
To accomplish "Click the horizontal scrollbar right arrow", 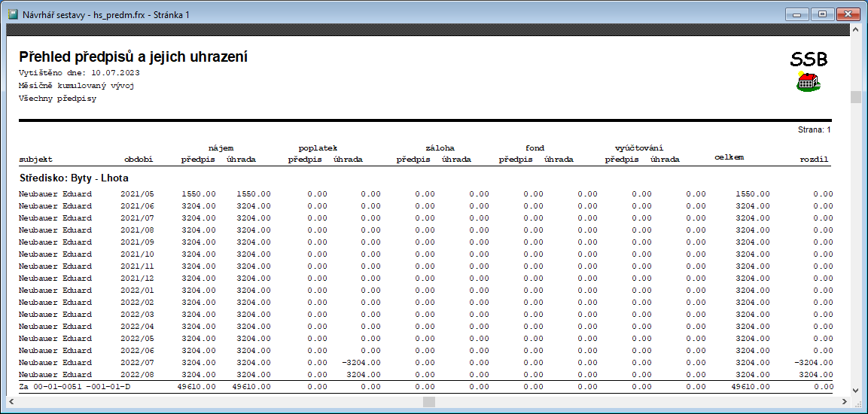I will [843, 402].
